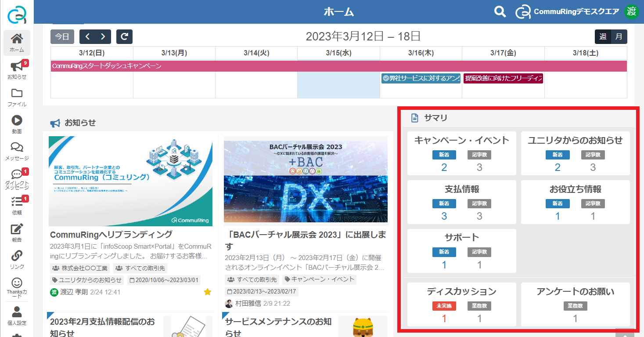Open ユニリタからのお知らせ summary card
The height and width of the screenshot is (337, 644).
(x=575, y=153)
